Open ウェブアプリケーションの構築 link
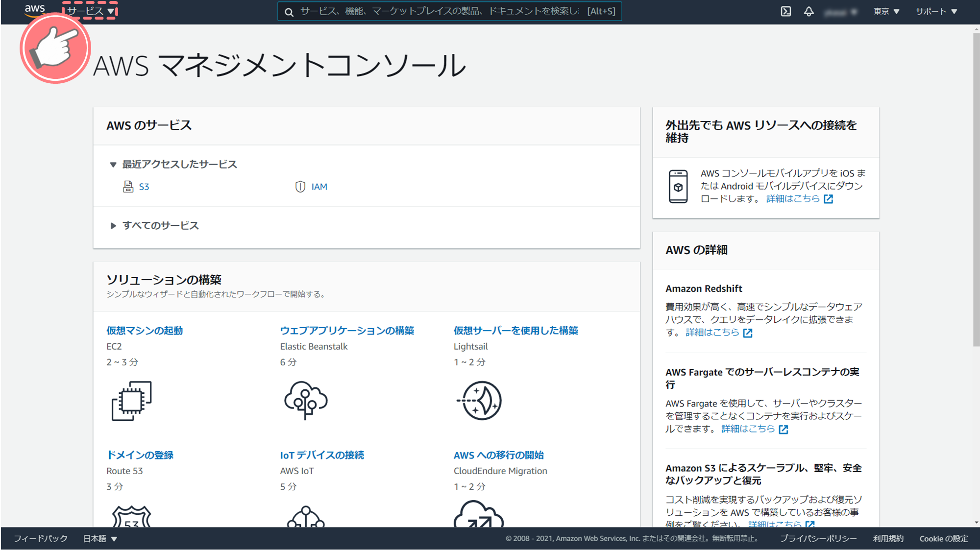The width and height of the screenshot is (980, 551). tap(347, 331)
